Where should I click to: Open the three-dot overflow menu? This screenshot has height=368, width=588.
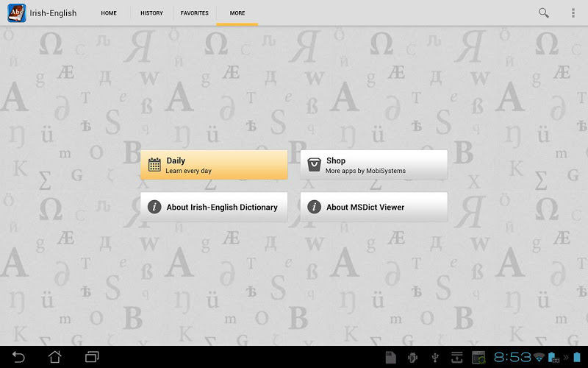pos(573,13)
